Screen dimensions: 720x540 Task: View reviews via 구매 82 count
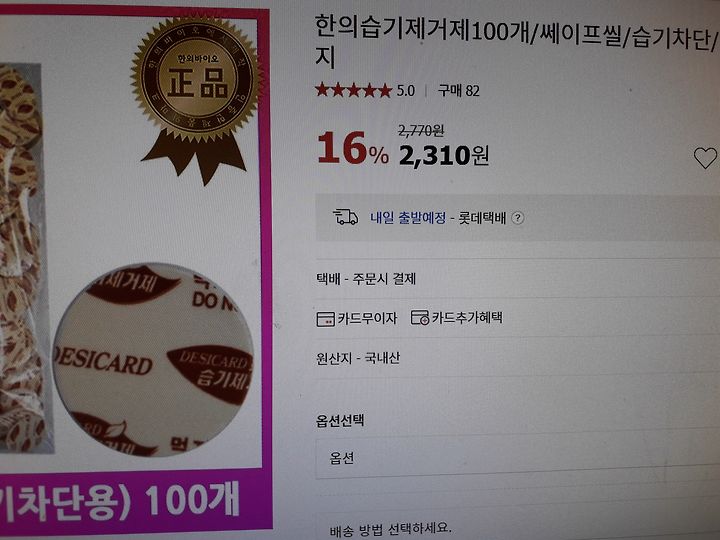coord(458,91)
